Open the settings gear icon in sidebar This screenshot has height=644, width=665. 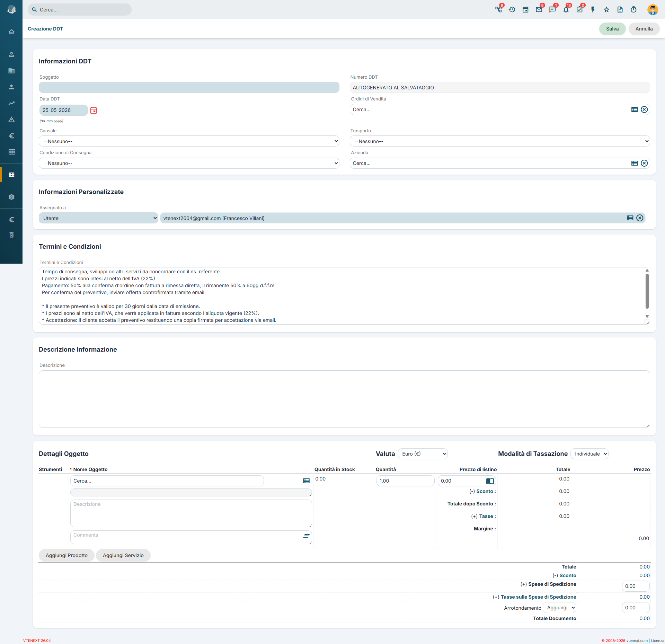11,197
